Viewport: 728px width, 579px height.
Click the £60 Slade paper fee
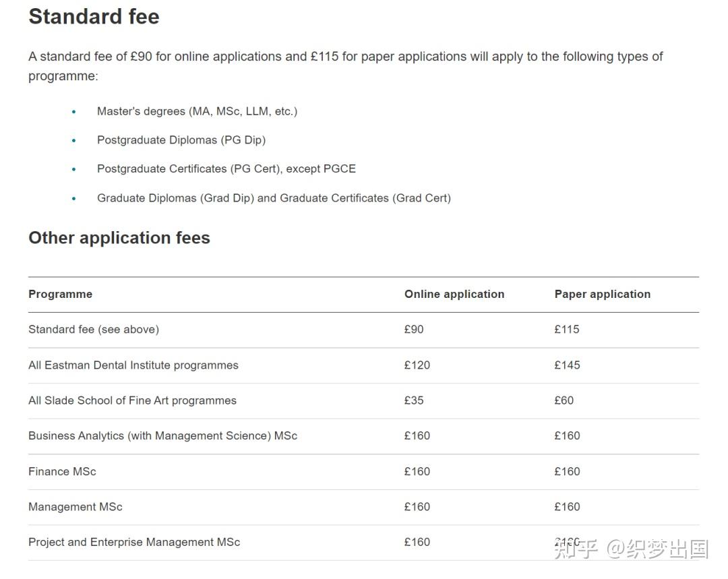pos(564,400)
